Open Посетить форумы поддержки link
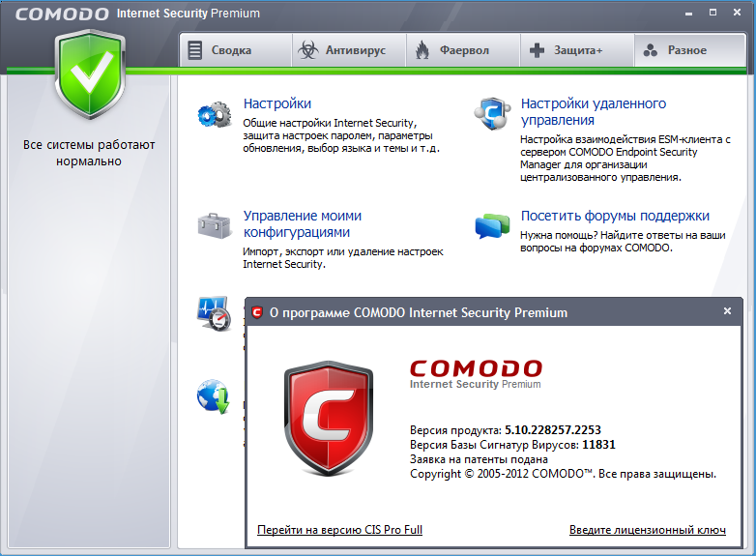The width and height of the screenshot is (756, 556). [615, 216]
